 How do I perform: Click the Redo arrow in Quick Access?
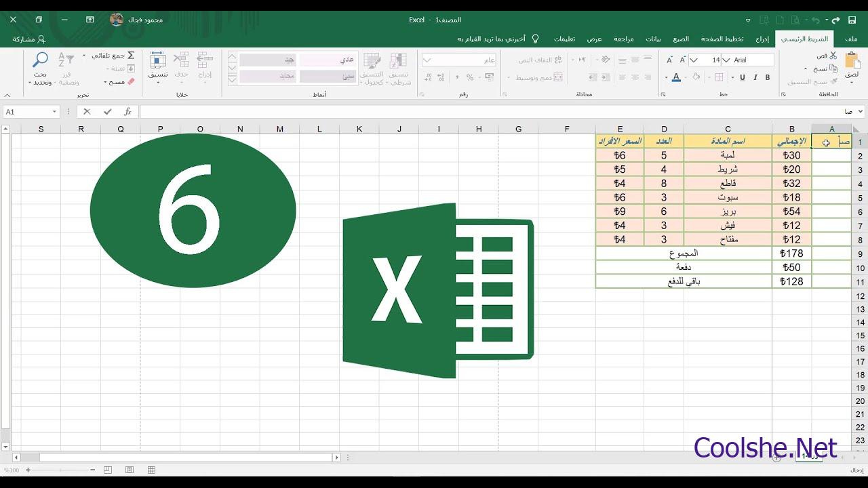click(x=836, y=20)
